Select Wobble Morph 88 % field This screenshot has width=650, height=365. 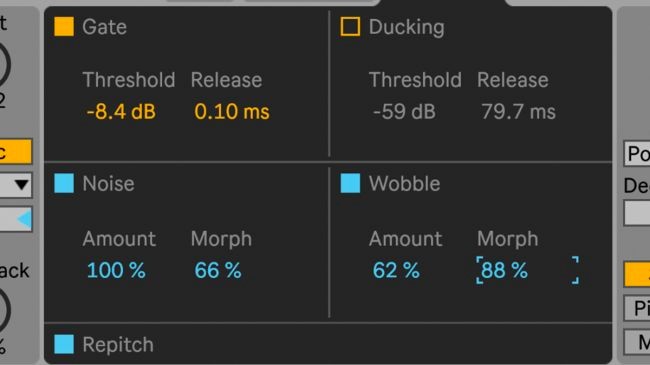click(x=527, y=270)
